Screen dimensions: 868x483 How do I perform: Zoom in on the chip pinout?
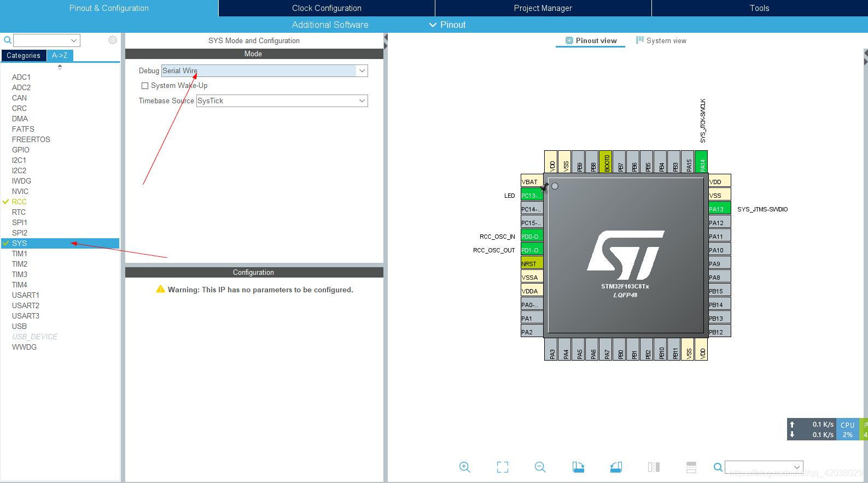pos(465,467)
